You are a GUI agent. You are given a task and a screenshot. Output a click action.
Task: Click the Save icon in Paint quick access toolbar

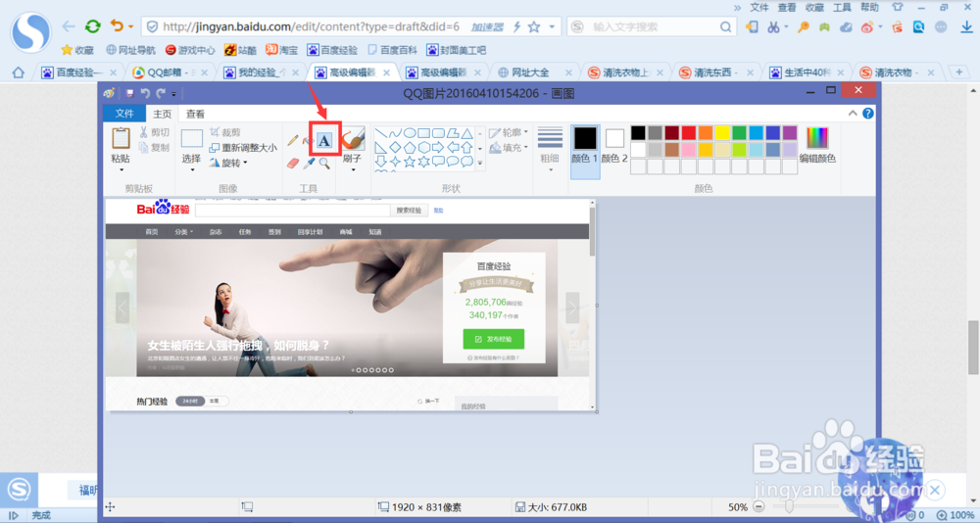pyautogui.click(x=130, y=93)
